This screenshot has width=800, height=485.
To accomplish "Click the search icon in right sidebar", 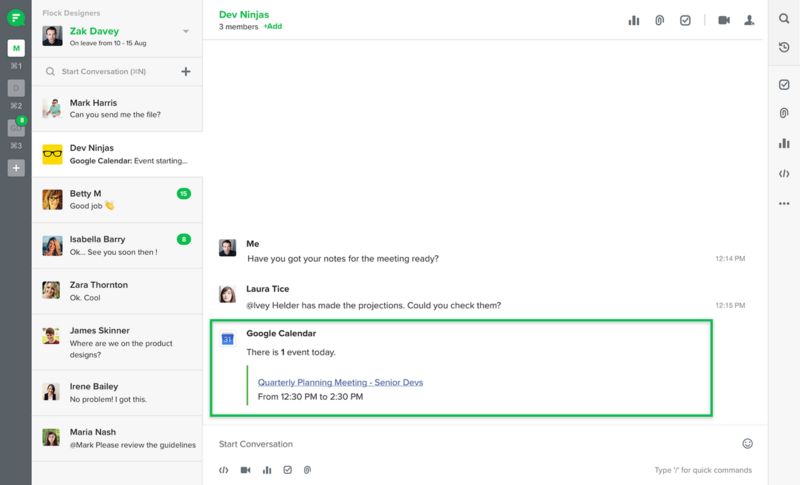I will pos(784,19).
